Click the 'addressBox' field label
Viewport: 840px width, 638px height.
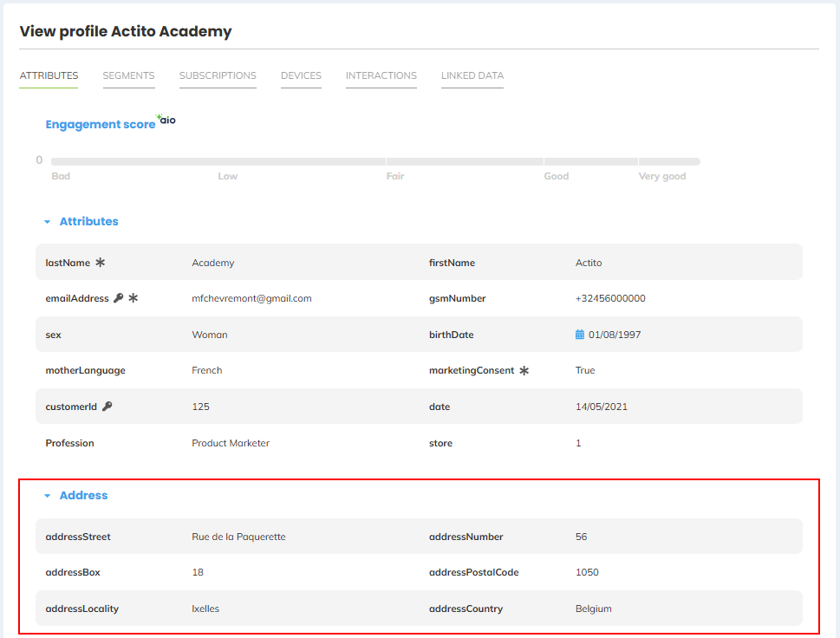(x=73, y=572)
